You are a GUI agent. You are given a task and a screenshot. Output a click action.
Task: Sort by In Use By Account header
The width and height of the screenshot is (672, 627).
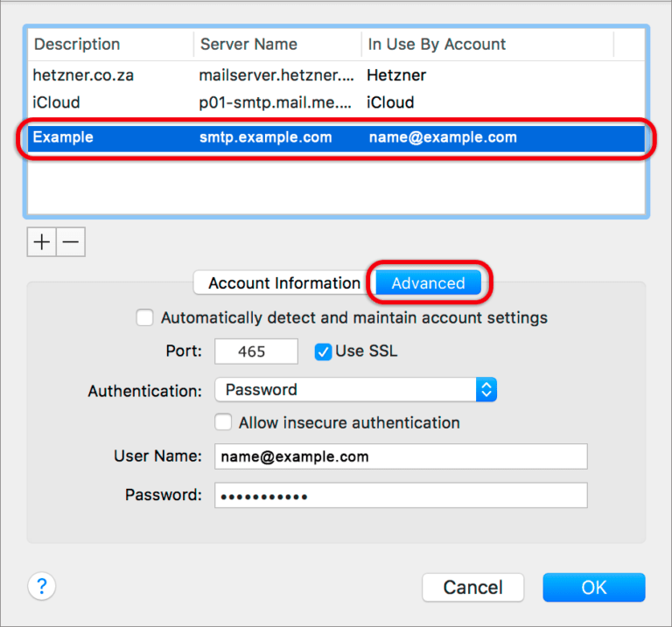click(x=487, y=44)
